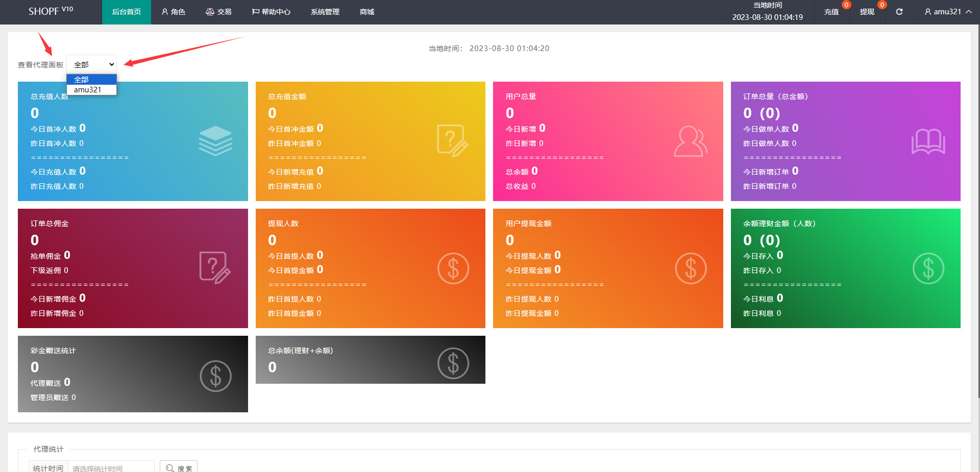Click the question note icon on yellow card

(452, 140)
